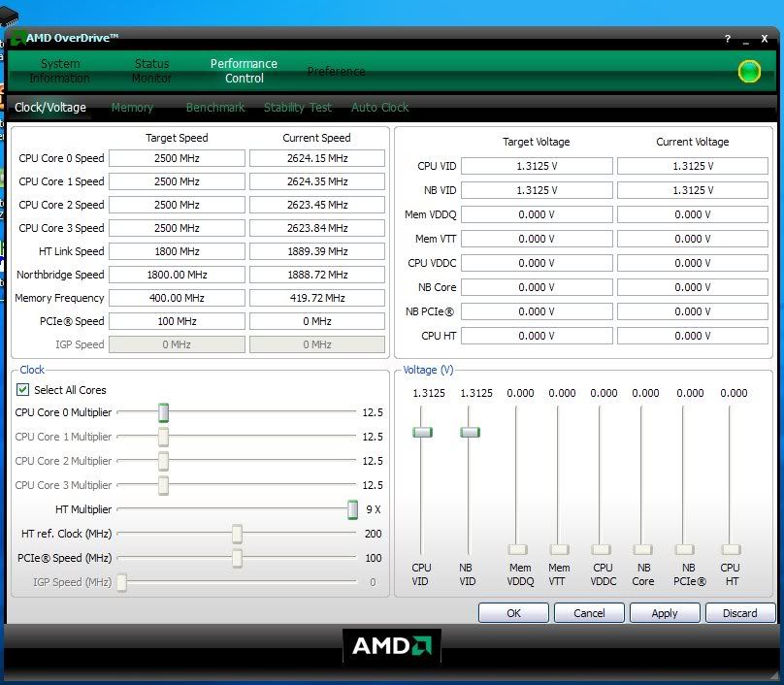
Task: Minimize the AMD OverDrive window
Action: pos(746,40)
